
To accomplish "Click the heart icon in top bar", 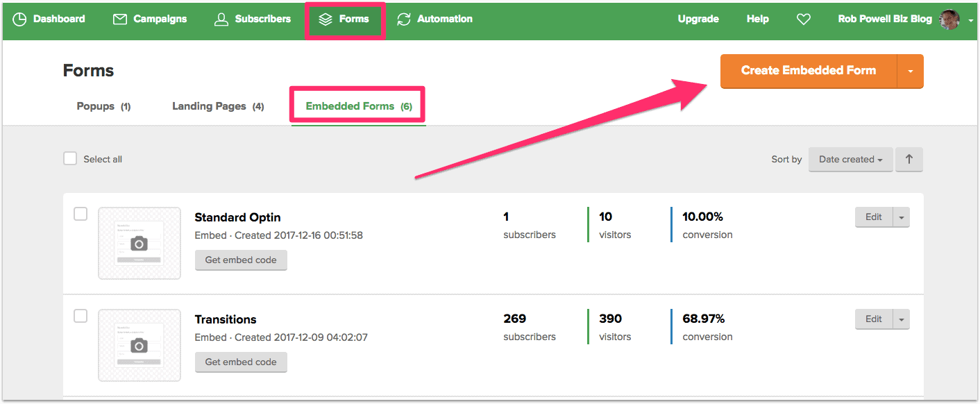I will point(803,19).
